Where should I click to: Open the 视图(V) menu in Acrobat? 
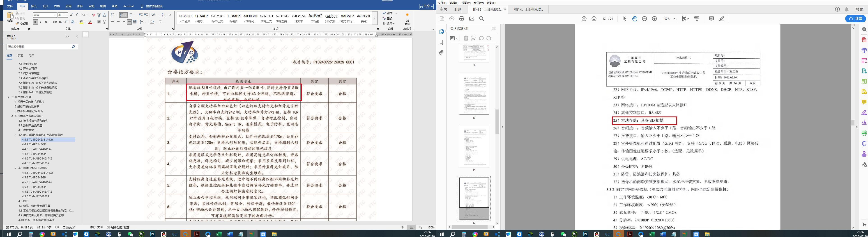(x=466, y=3)
